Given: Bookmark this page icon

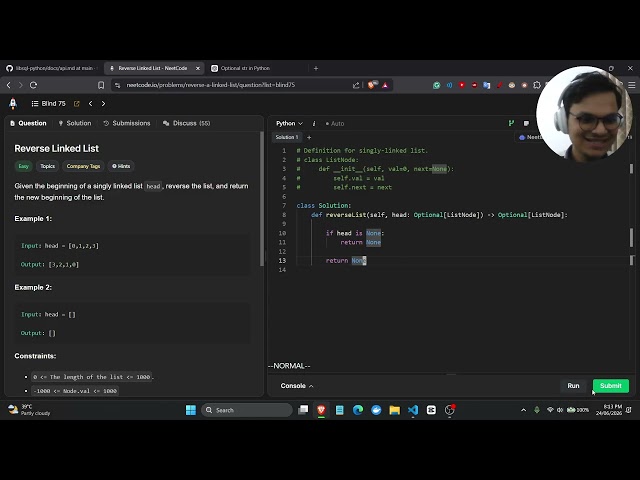Looking at the screenshot, I should 101,85.
